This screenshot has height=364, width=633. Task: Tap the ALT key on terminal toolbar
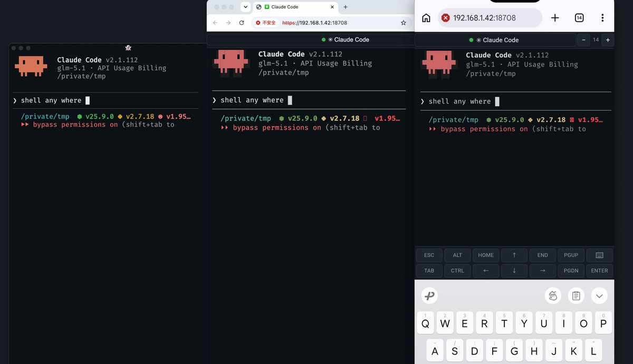click(457, 255)
